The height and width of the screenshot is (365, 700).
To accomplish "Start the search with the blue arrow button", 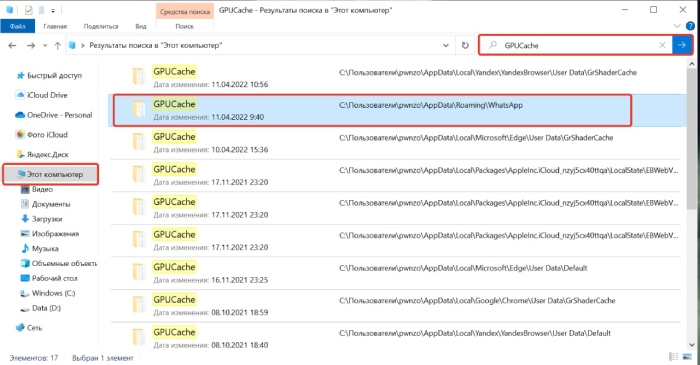I will (682, 45).
